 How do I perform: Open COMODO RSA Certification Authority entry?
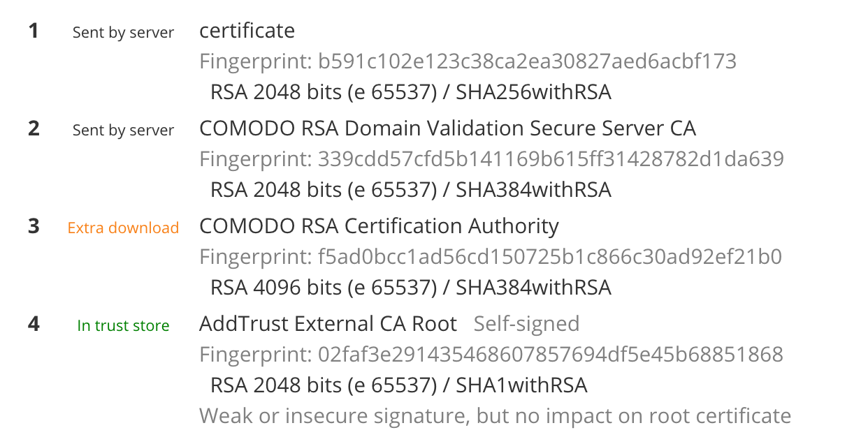379,226
